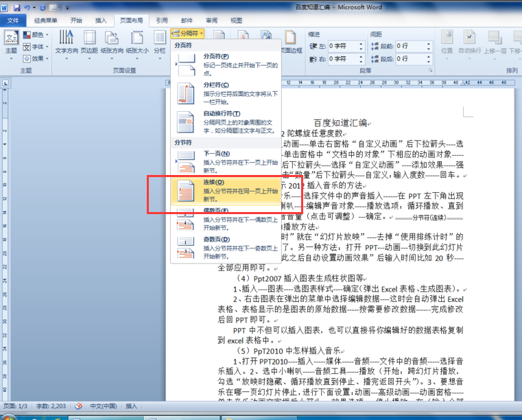
Task: Open the 纸张大小 paper size tool
Action: (x=137, y=45)
